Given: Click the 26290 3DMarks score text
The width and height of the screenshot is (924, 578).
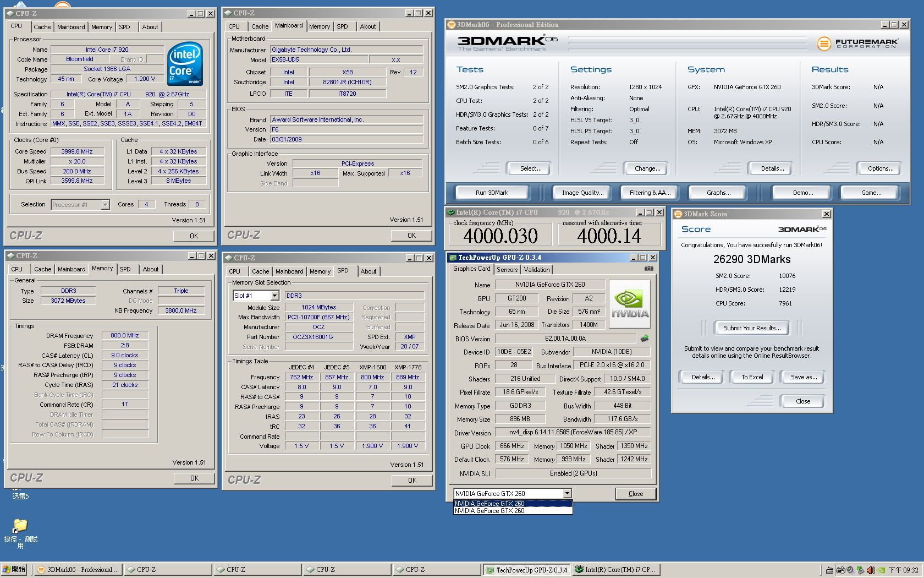Looking at the screenshot, I should [752, 259].
